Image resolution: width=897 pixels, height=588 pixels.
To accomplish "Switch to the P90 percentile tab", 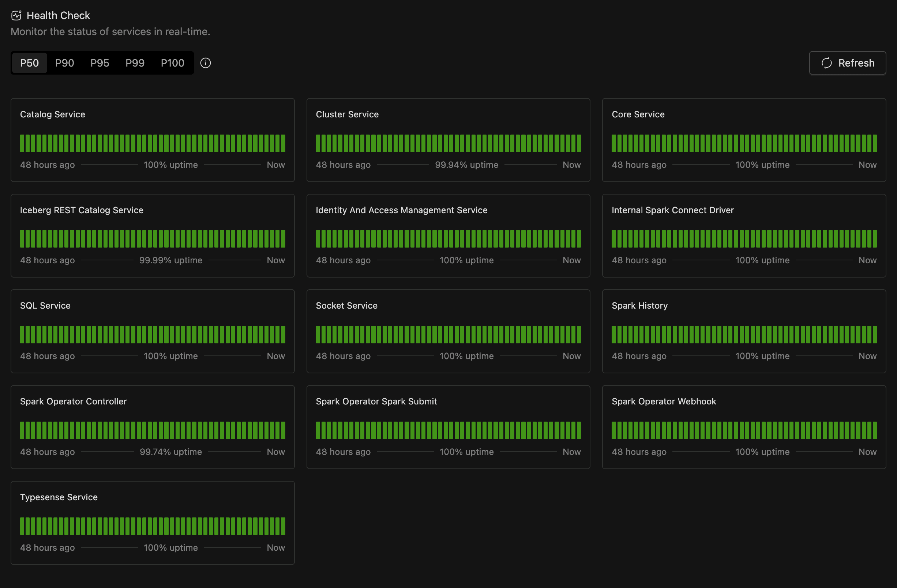I will click(64, 63).
